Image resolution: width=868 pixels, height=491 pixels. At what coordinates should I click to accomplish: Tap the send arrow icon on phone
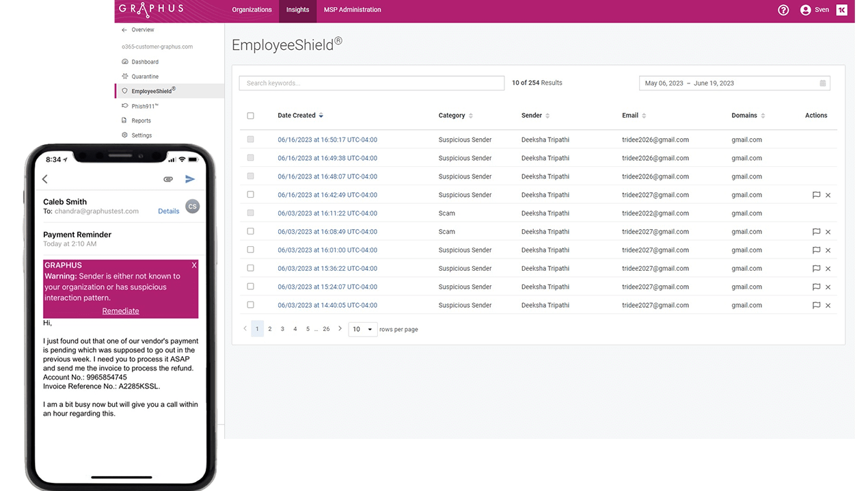click(190, 179)
